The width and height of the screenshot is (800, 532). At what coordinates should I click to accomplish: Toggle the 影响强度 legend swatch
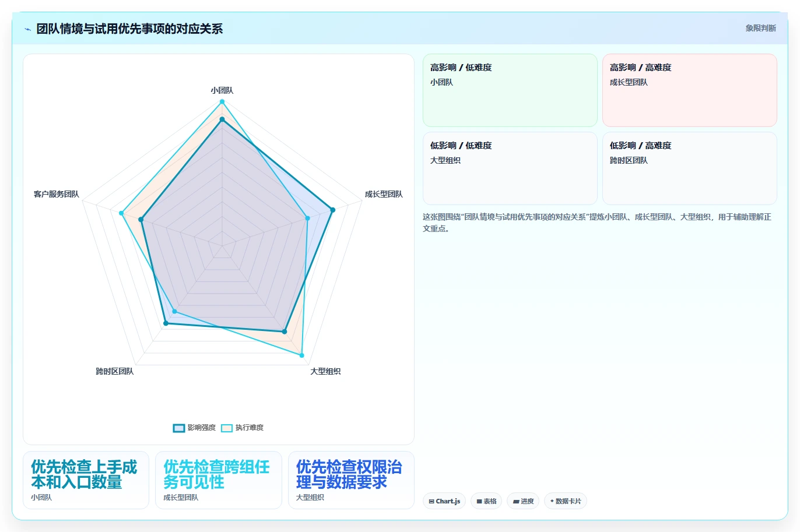[179, 428]
